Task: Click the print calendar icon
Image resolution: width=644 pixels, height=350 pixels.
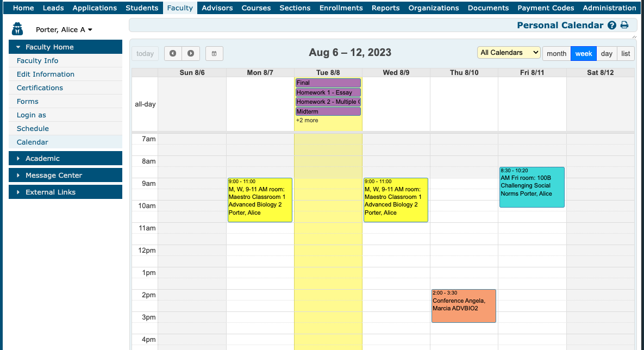Action: pos(624,25)
